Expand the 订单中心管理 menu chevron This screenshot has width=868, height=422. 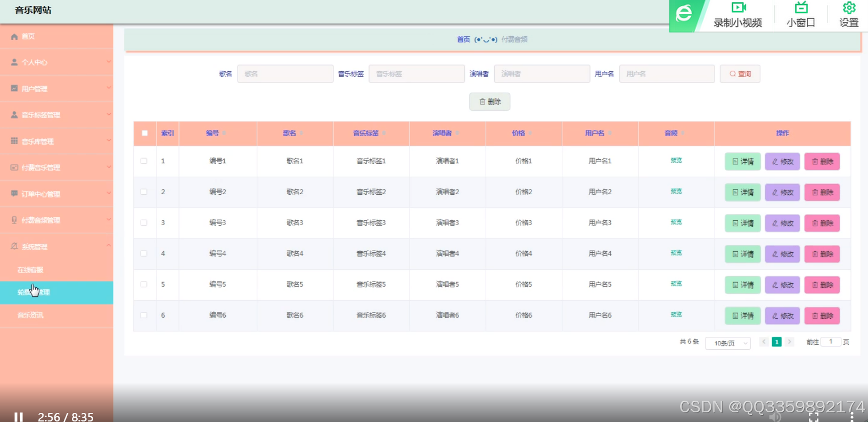(x=109, y=193)
